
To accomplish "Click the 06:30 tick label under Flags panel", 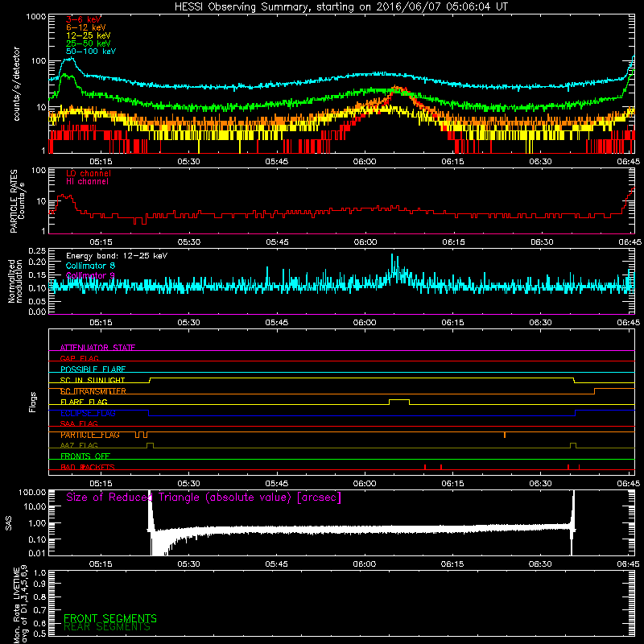I will pyautogui.click(x=540, y=484).
